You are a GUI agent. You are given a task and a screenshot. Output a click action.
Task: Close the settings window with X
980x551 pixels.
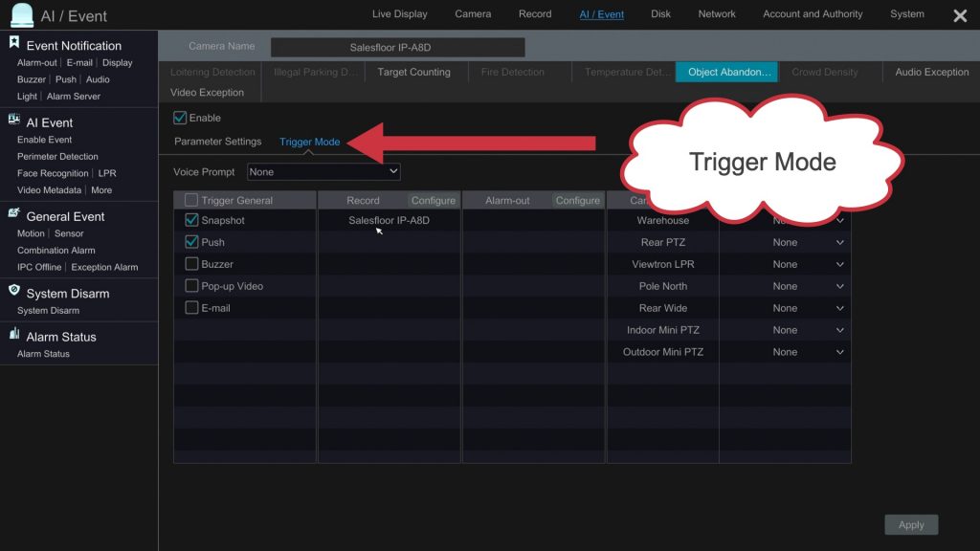(960, 15)
